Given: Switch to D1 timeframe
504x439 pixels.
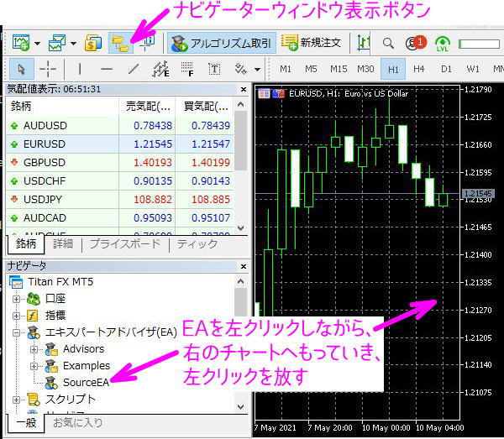Looking at the screenshot, I should [446, 69].
